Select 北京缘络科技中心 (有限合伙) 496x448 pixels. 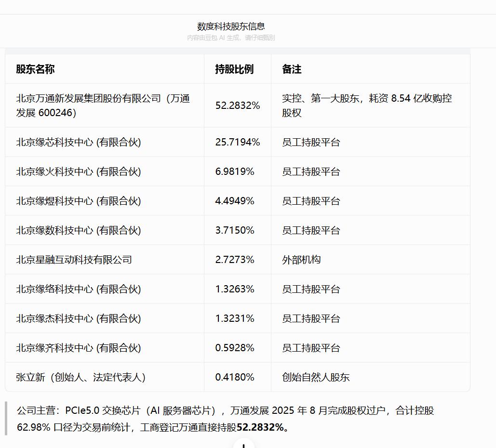pos(79,290)
